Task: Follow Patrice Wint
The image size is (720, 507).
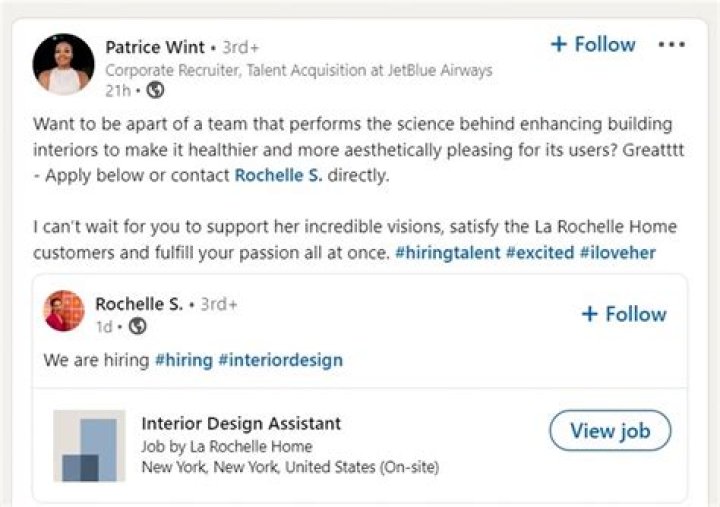Action: (x=593, y=45)
